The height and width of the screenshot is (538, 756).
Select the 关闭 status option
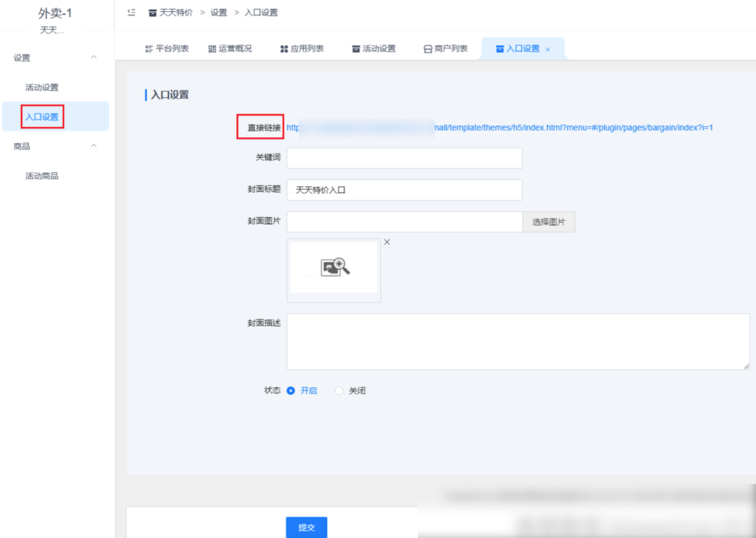click(338, 390)
